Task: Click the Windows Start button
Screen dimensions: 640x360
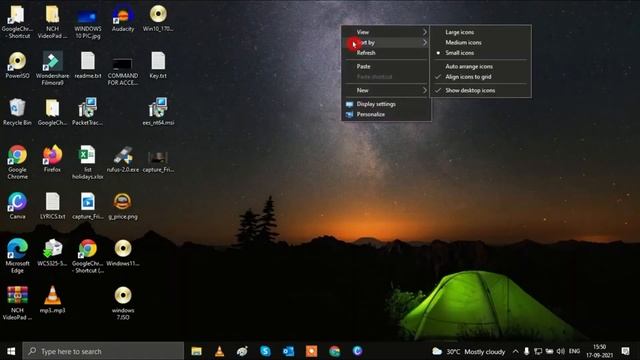Action: pos(11,351)
